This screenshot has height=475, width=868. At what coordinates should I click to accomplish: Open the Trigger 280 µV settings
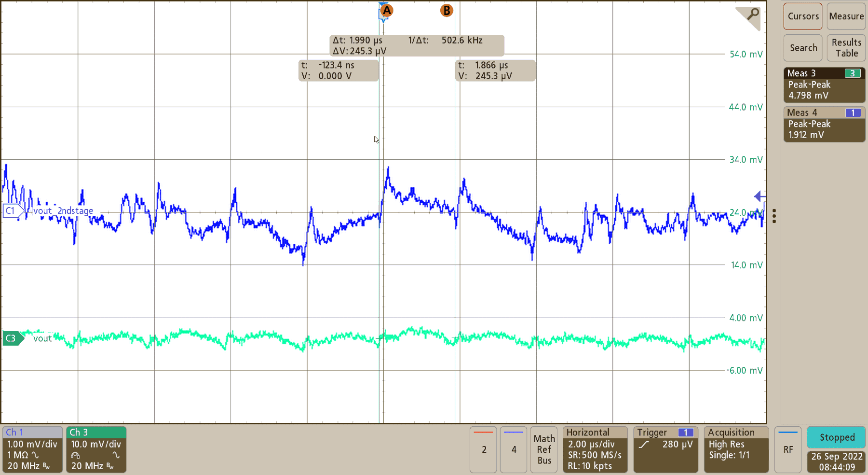[665, 449]
